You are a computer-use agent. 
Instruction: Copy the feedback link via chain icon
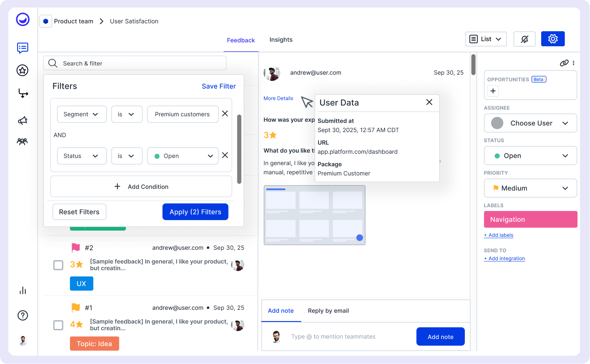(x=564, y=63)
